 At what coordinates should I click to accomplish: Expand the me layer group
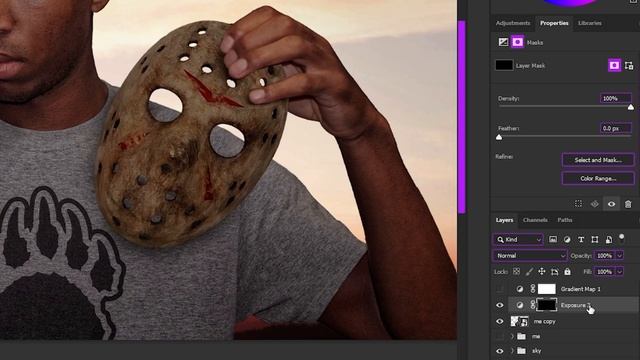(512, 336)
